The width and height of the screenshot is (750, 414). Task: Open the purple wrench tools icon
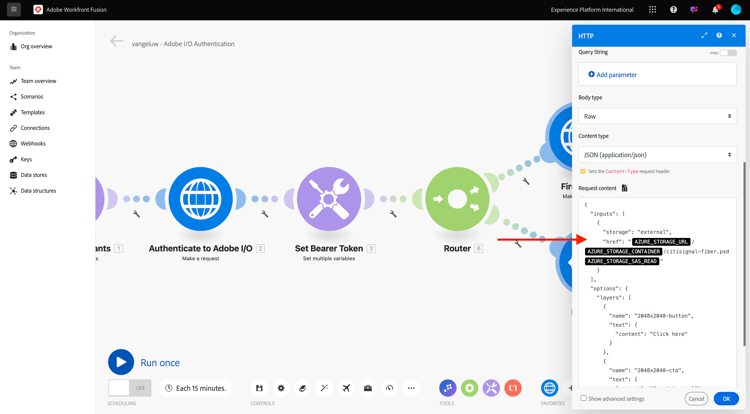(491, 388)
